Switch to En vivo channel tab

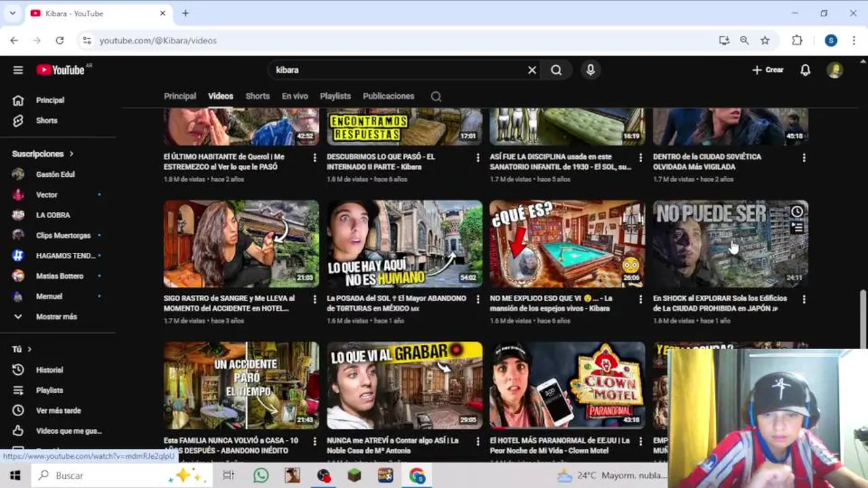[x=295, y=96]
